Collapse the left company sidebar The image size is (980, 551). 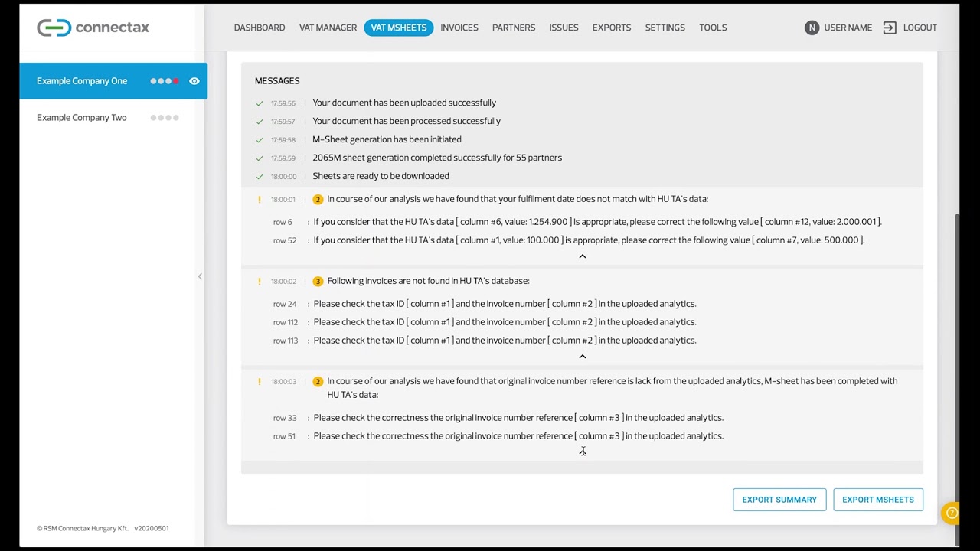[200, 276]
